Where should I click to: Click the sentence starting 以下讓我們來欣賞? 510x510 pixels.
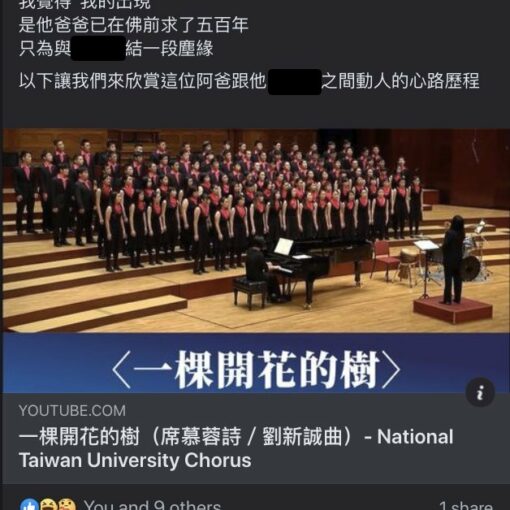click(249, 81)
